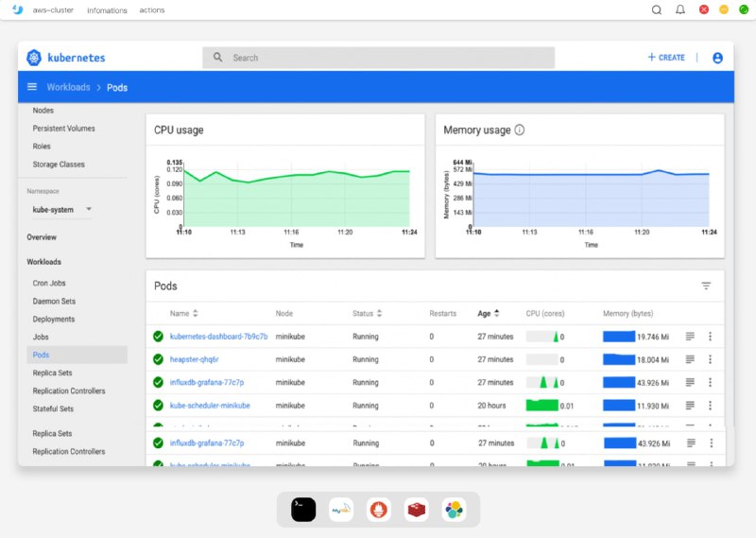Click the Node column header
756x538 pixels.
click(284, 313)
